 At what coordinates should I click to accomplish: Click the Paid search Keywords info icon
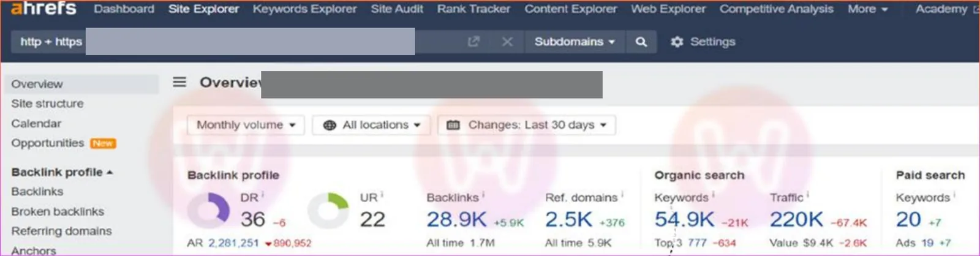(x=954, y=195)
